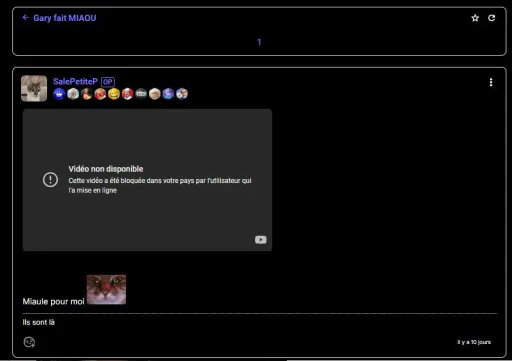This screenshot has width=512, height=361.
Task: Favorite the topic with the star icon
Action: [475, 18]
